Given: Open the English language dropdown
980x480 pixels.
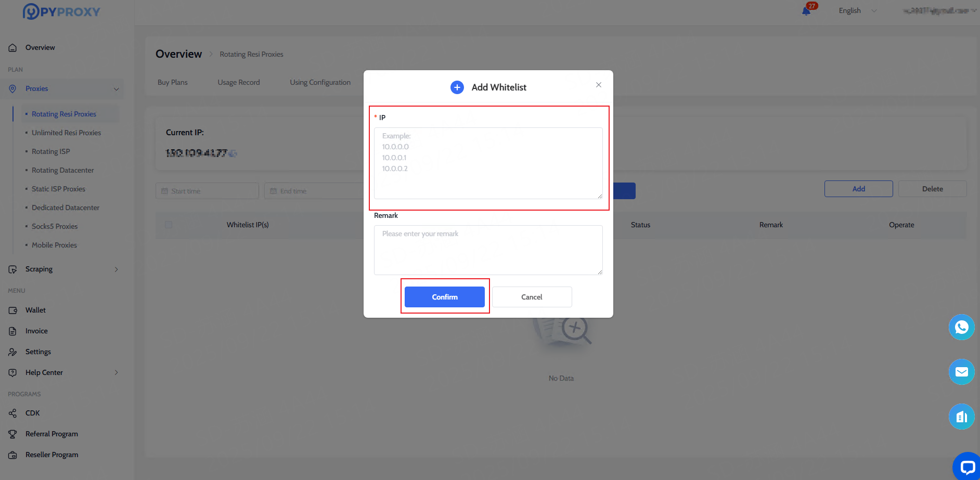Looking at the screenshot, I should 857,11.
